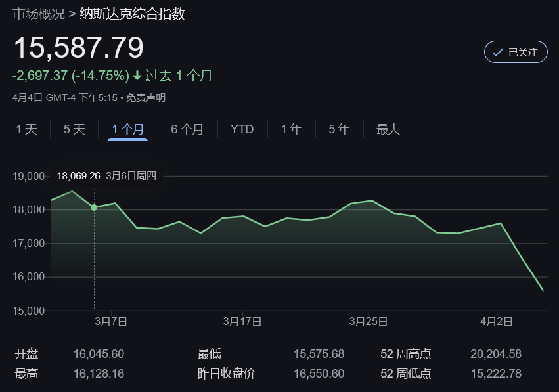559x392 pixels.
Task: Select the 1 个月 range tab
Action: click(127, 129)
